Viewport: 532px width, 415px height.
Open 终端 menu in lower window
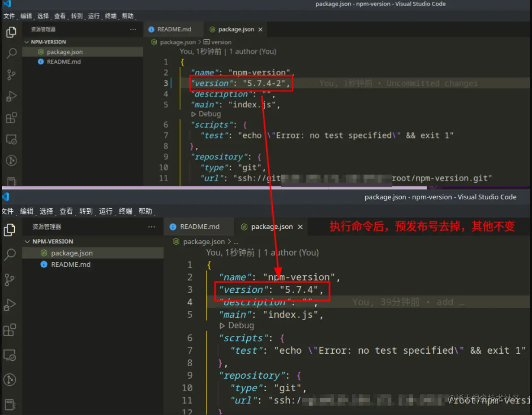click(x=125, y=211)
